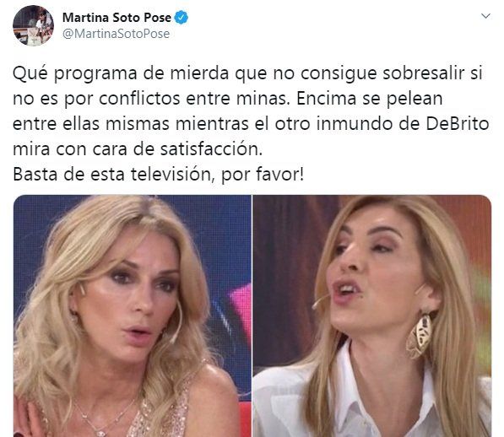
Task: Click the gold earring in the right photo
Action: [419, 335]
